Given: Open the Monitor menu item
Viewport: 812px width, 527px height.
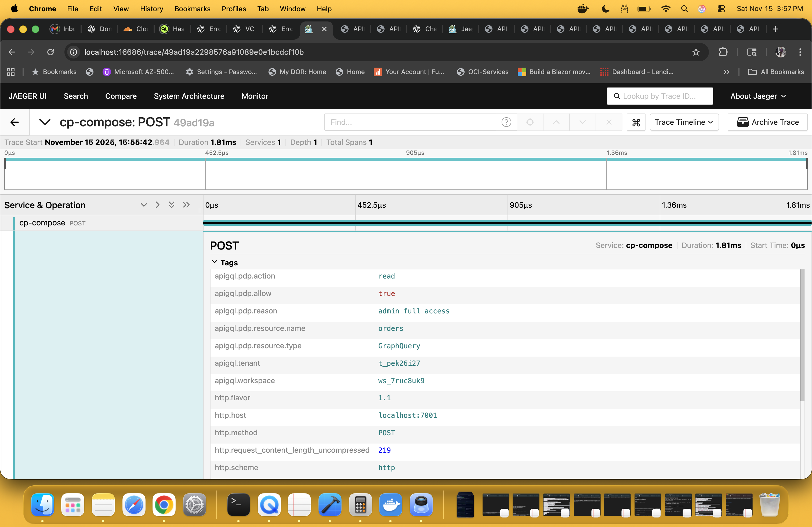Looking at the screenshot, I should 255,96.
